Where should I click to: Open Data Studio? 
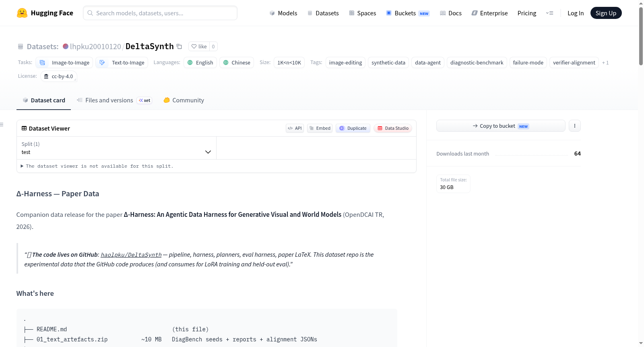click(393, 128)
